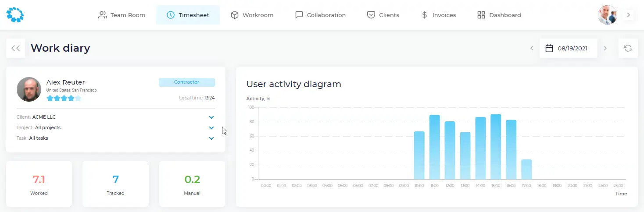Go to the Dashboard tab
The width and height of the screenshot is (644, 212).
[x=499, y=15]
